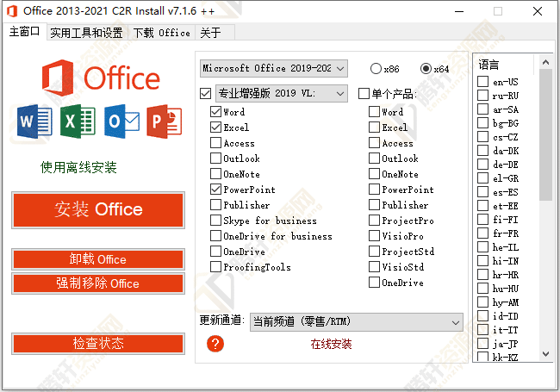Click the red question mark help icon
Image resolution: width=560 pixels, height=392 pixels.
[215, 344]
